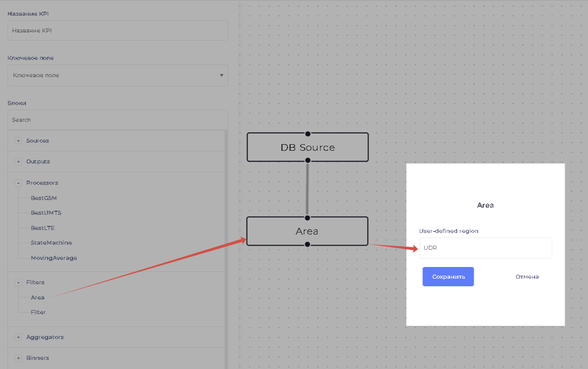
Task: Select the BestGSM processor block
Action: (44, 198)
